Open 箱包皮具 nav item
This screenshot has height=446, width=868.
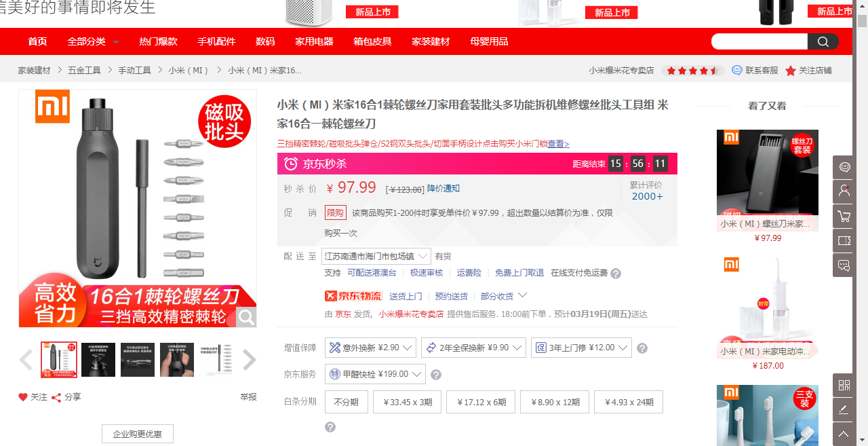[x=372, y=41]
